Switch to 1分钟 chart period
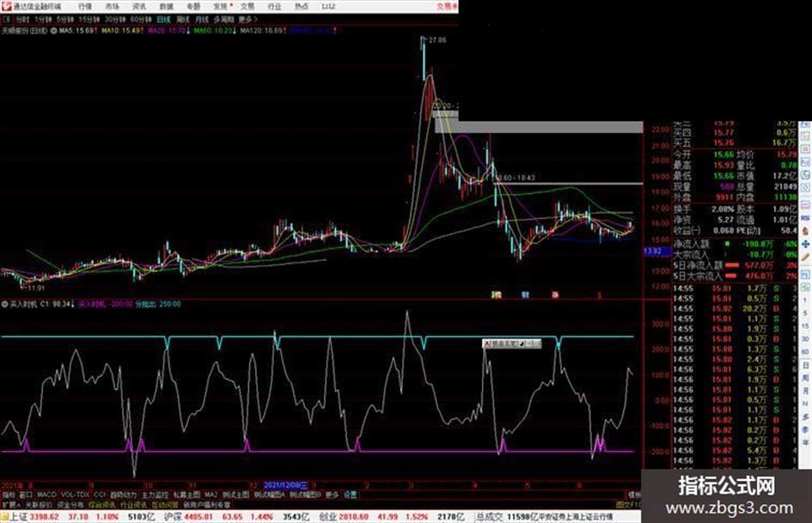 (43, 19)
